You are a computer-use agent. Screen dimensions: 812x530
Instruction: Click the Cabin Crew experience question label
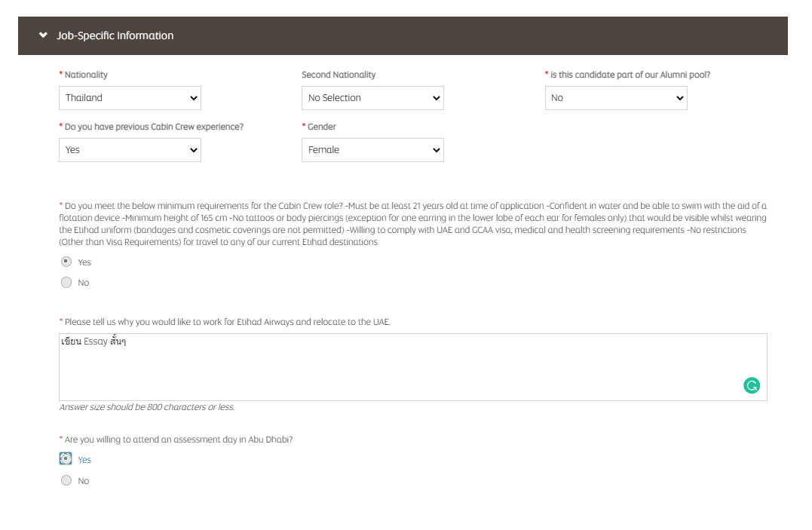click(x=154, y=127)
